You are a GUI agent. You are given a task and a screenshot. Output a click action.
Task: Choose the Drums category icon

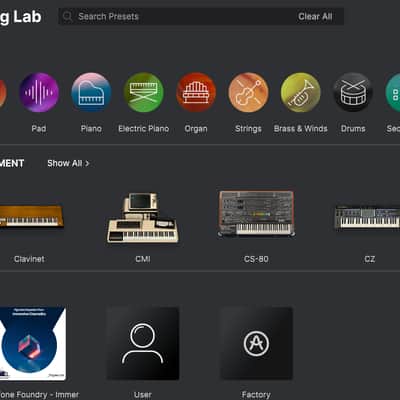[353, 92]
